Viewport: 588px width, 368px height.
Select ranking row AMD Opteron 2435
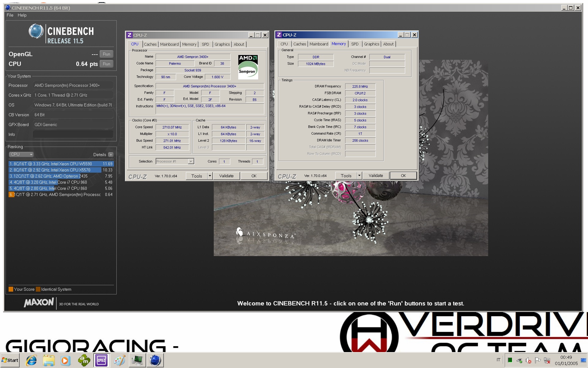pos(61,176)
